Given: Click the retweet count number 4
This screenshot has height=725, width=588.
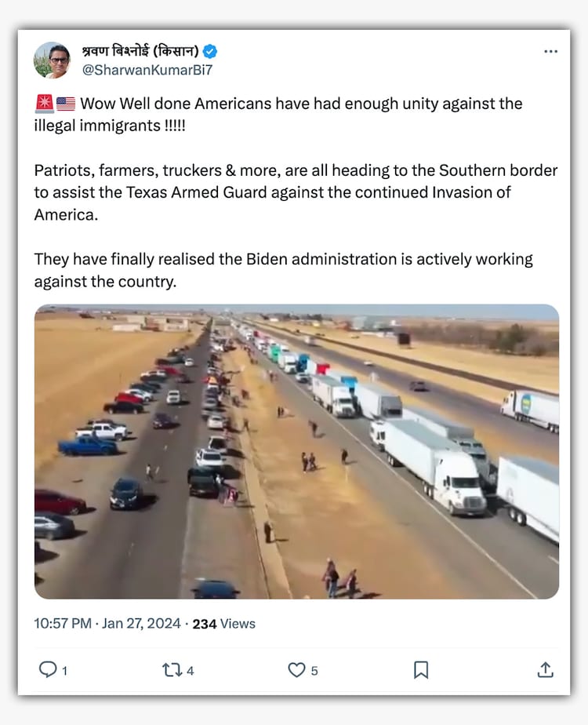Looking at the screenshot, I should tap(191, 671).
